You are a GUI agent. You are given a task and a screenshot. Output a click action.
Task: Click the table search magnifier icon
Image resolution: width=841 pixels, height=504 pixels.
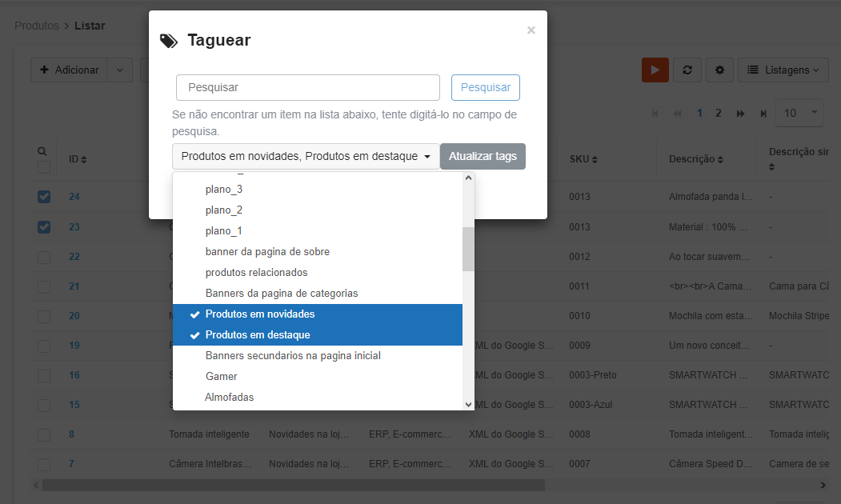coord(42,151)
